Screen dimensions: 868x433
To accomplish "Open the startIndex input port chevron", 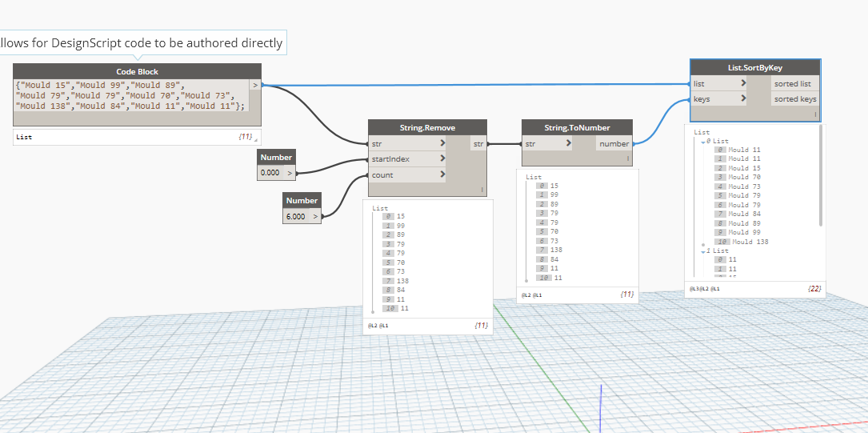I will tap(443, 159).
